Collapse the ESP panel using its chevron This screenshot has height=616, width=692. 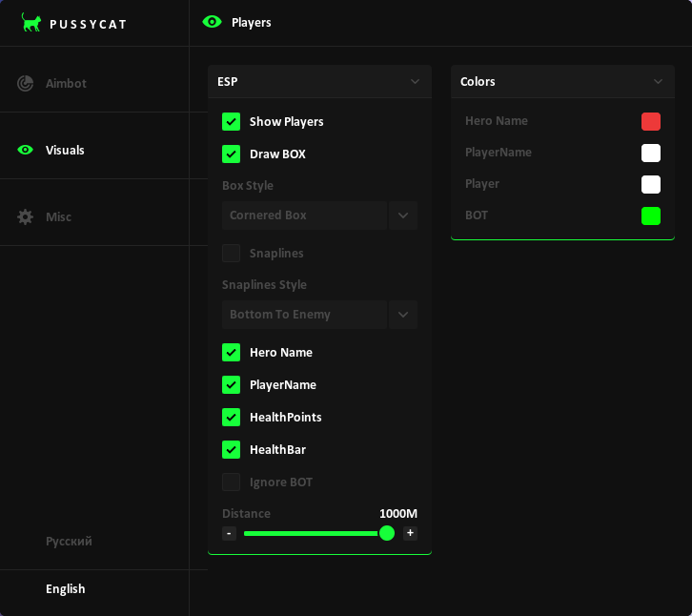[415, 82]
